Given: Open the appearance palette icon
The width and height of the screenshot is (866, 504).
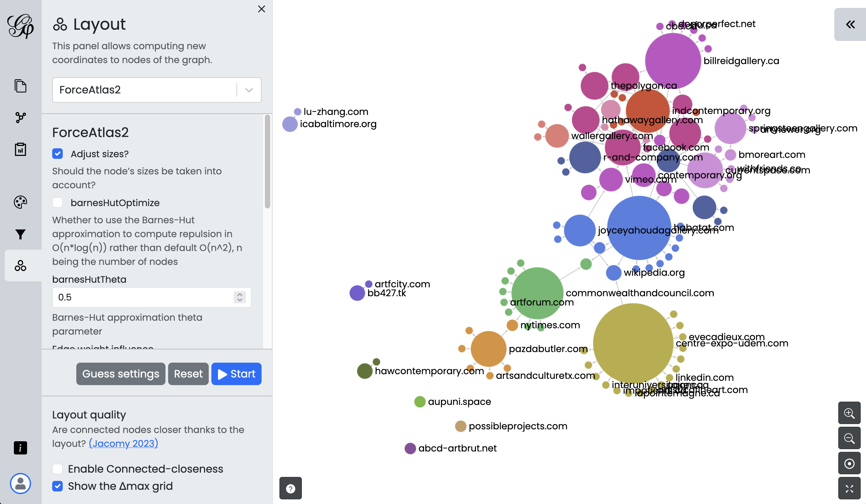Looking at the screenshot, I should pos(20,202).
